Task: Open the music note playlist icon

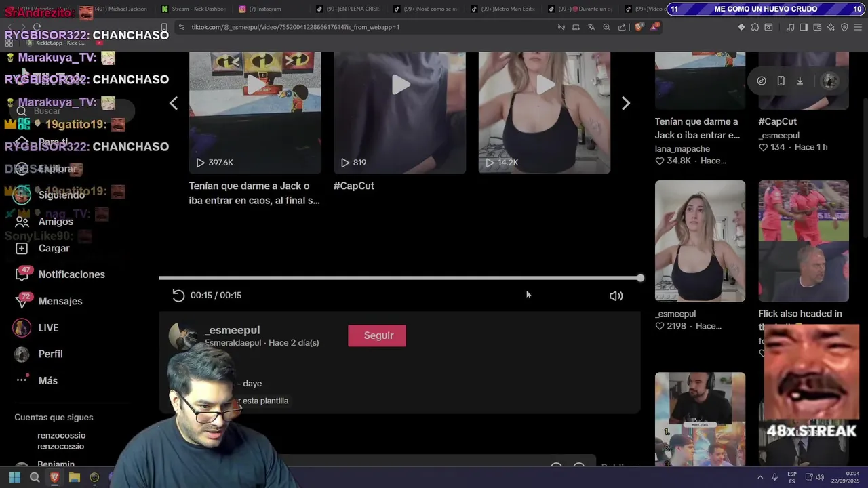Action: click(790, 27)
